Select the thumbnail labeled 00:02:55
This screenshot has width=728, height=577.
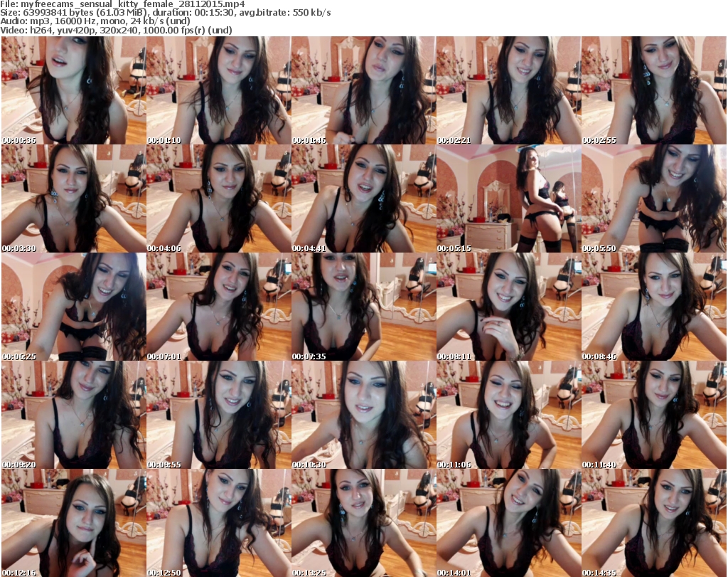654,90
